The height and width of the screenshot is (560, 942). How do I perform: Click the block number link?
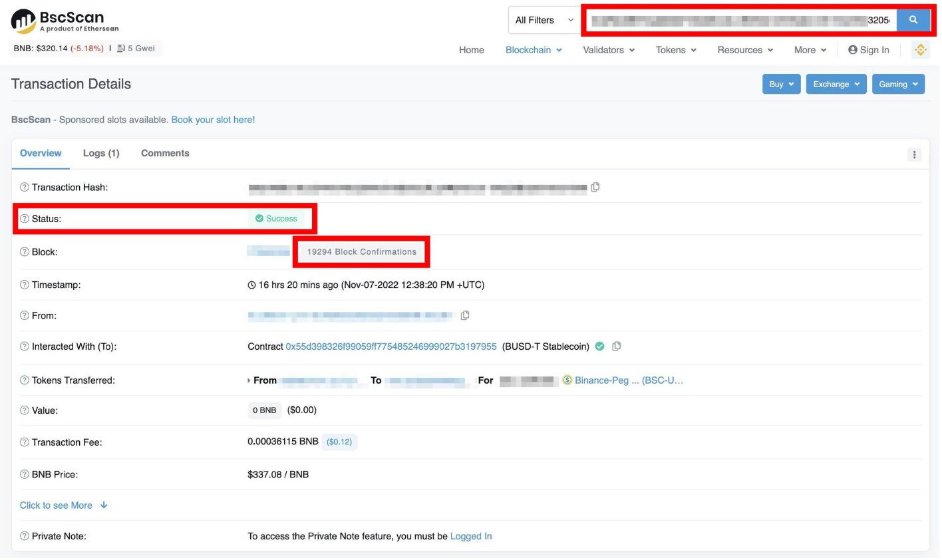(x=269, y=252)
